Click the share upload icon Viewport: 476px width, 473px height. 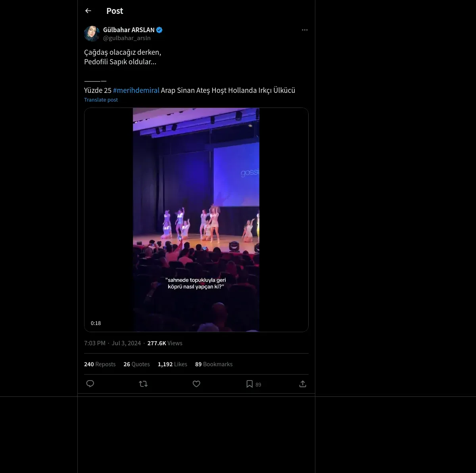click(303, 384)
